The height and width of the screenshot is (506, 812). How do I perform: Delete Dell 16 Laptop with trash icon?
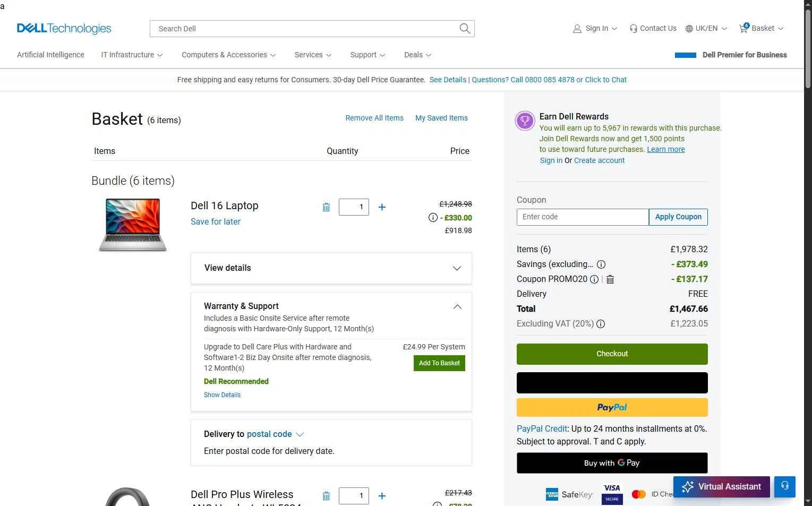(x=326, y=207)
